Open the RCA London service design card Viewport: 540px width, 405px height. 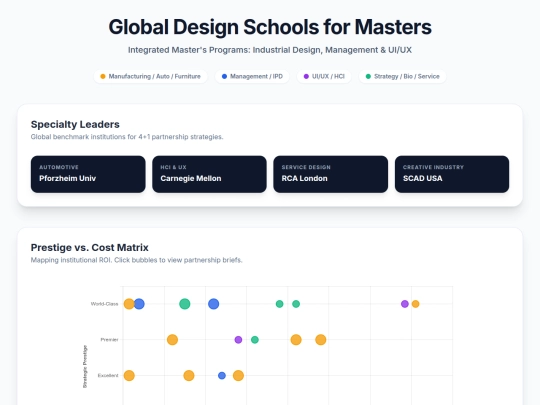click(x=331, y=174)
